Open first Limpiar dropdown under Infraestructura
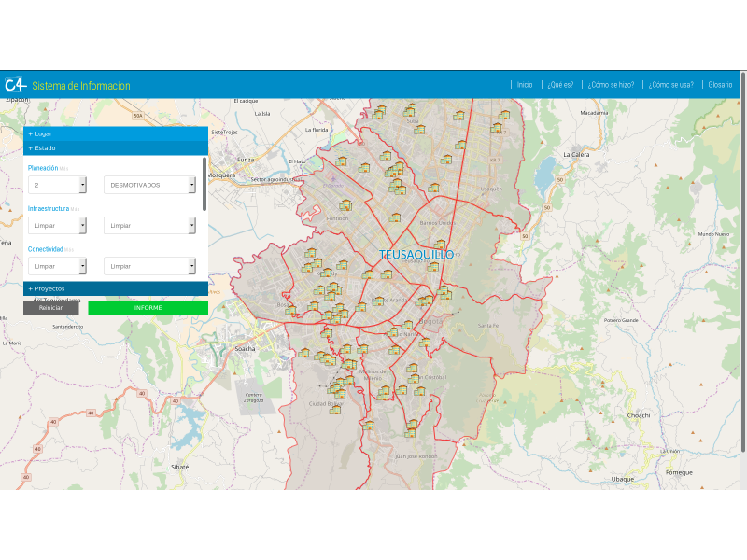The height and width of the screenshot is (560, 747). point(58,225)
